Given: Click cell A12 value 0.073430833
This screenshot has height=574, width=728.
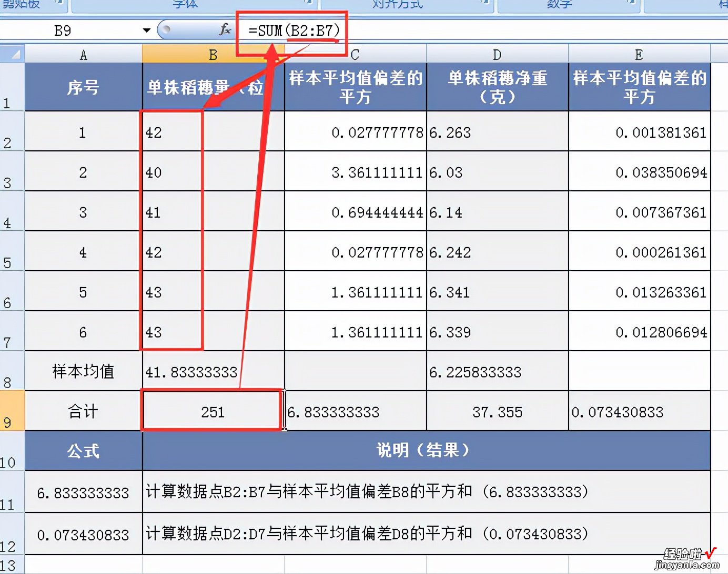Looking at the screenshot, I should tap(84, 534).
